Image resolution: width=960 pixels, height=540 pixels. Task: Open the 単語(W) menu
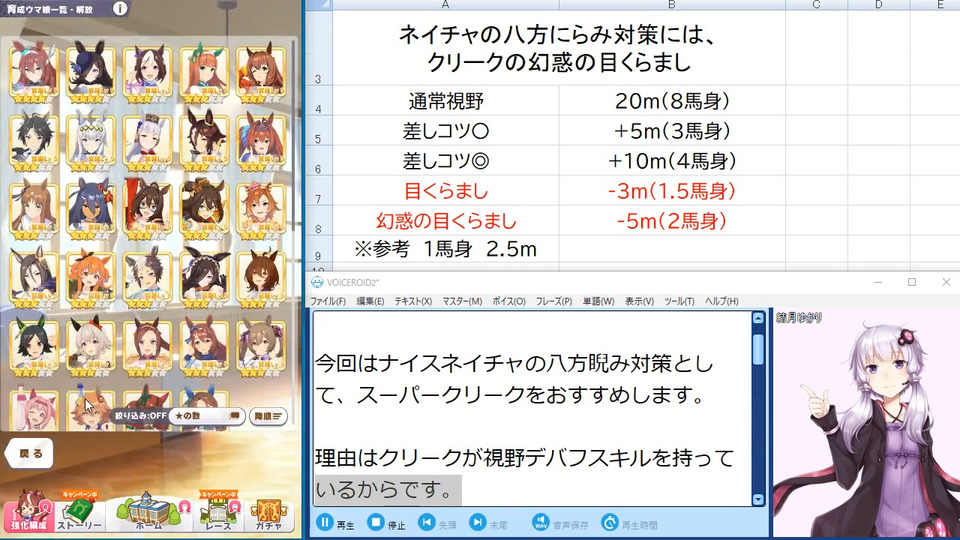click(599, 301)
